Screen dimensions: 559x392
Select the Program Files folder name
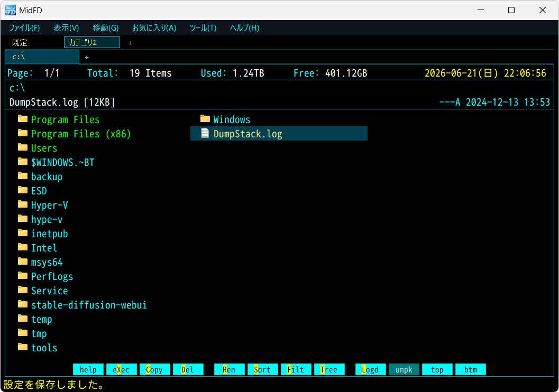(x=65, y=119)
